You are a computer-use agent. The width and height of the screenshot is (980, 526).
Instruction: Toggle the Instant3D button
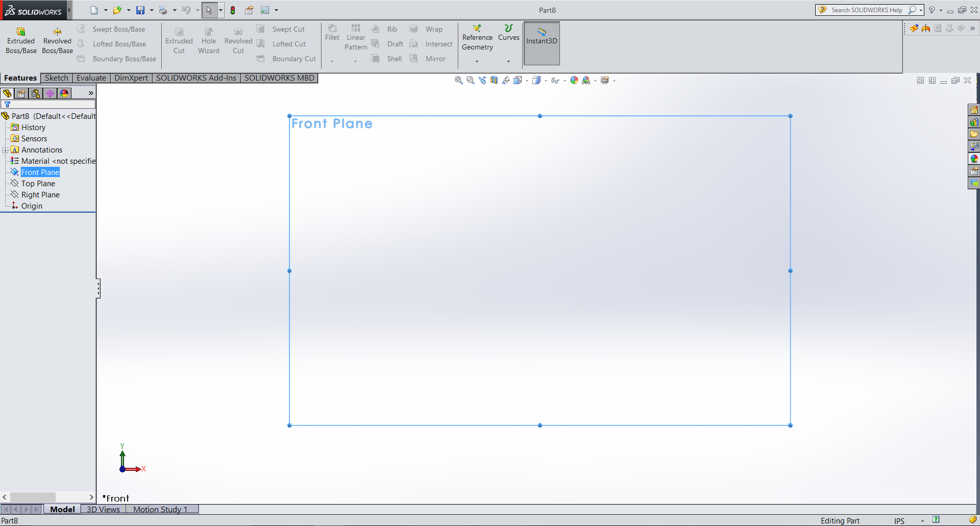(x=542, y=43)
